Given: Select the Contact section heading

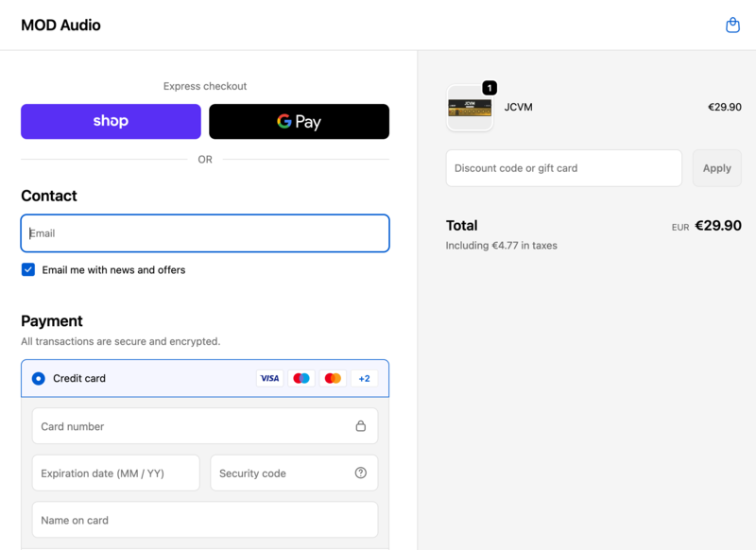Looking at the screenshot, I should (49, 196).
